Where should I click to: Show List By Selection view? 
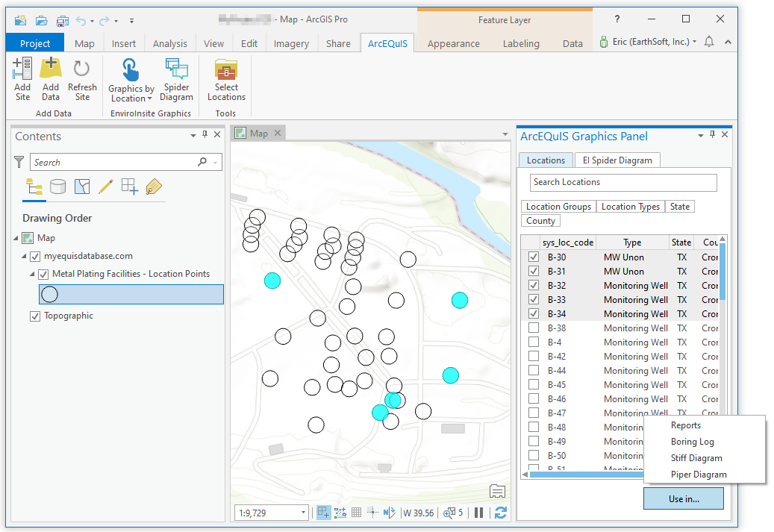coord(82,187)
